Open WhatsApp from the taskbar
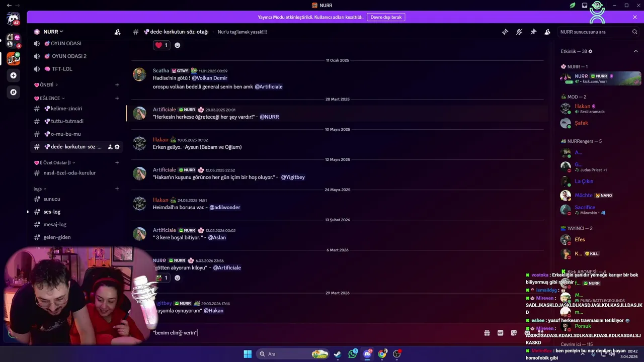The image size is (644, 362). [x=353, y=354]
